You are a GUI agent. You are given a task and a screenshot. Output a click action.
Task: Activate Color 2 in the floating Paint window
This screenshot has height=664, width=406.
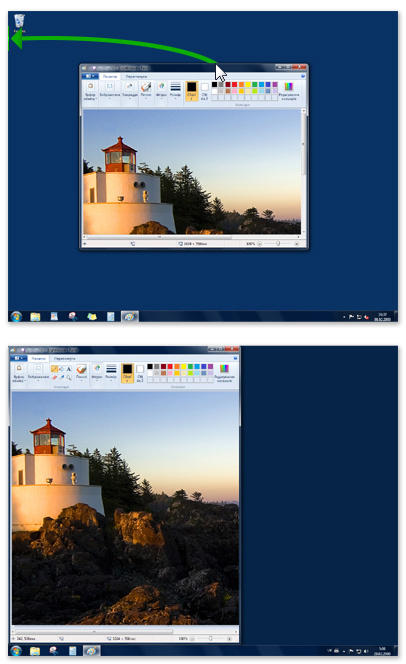(204, 91)
